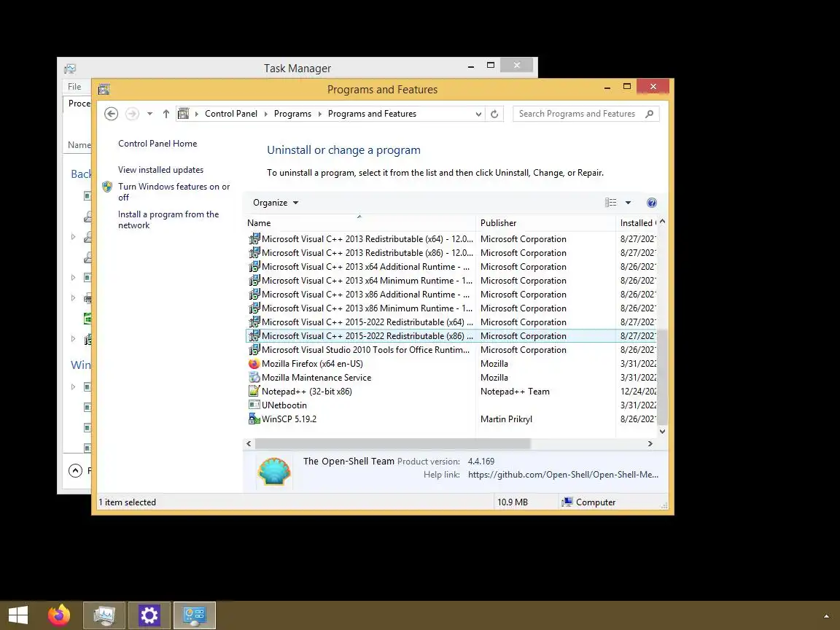Image resolution: width=840 pixels, height=630 pixels.
Task: Sort by the Installed On column header
Action: pyautogui.click(x=637, y=223)
